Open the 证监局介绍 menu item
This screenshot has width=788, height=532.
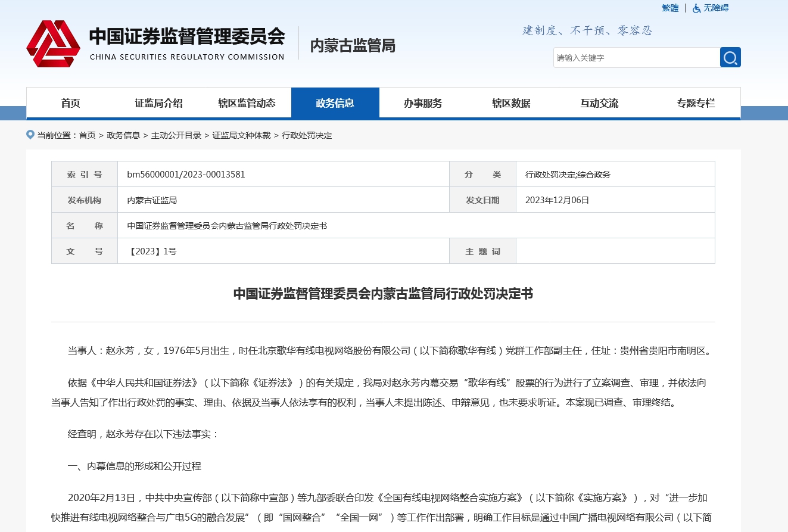click(x=158, y=103)
